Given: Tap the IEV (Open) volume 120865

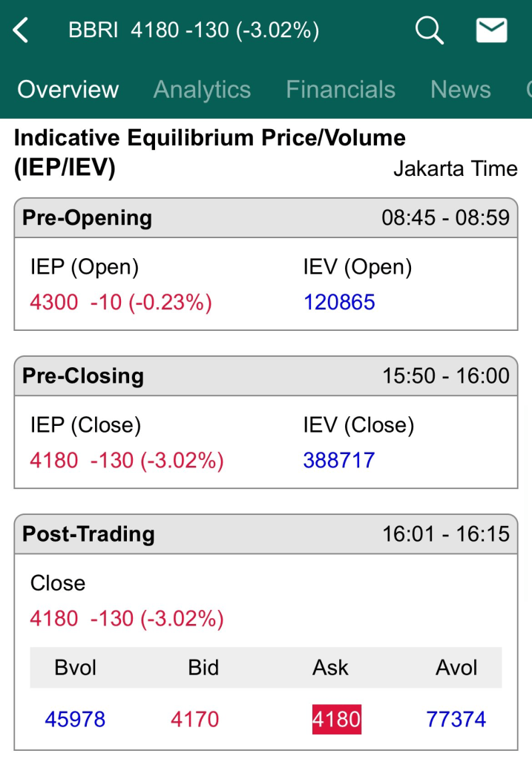Looking at the screenshot, I should pyautogui.click(x=339, y=303).
